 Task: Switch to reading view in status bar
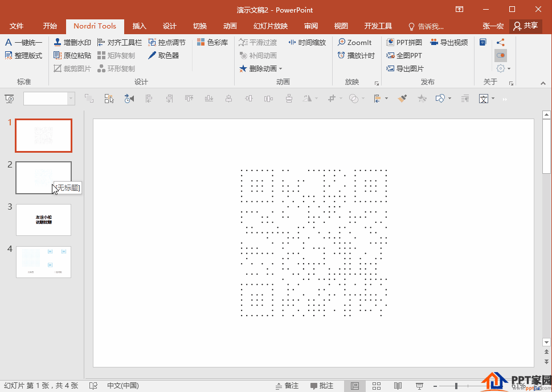pyautogui.click(x=398, y=386)
